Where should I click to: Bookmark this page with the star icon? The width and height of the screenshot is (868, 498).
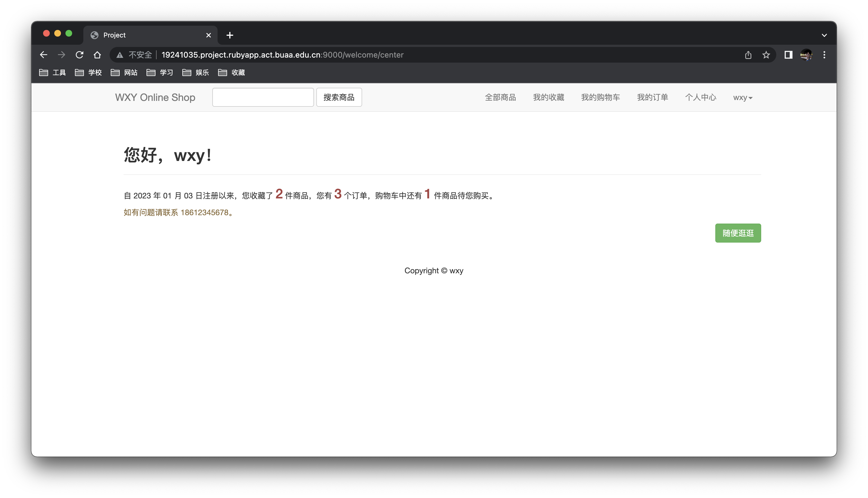[766, 55]
